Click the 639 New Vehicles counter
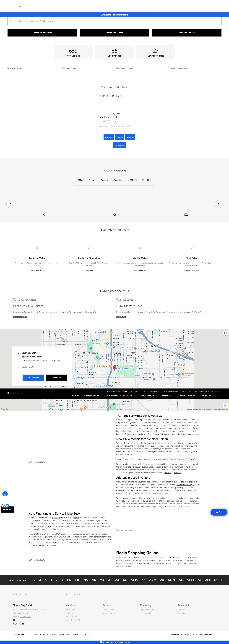This screenshot has height=644, width=229. click(73, 52)
